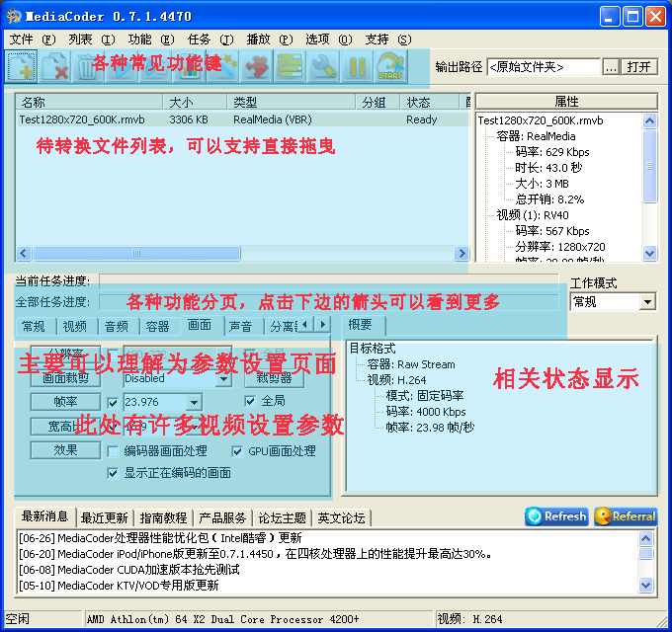Click the 名称 column header
The width and height of the screenshot is (672, 632).
click(x=89, y=103)
